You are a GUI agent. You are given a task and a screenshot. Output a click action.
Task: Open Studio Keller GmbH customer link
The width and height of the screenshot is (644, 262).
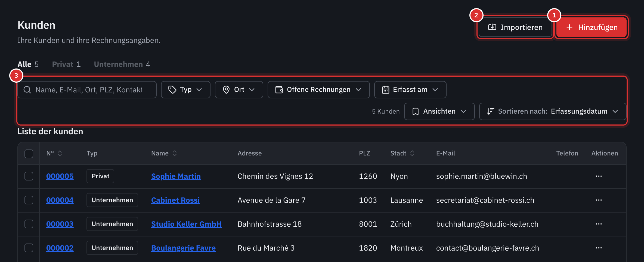point(186,224)
